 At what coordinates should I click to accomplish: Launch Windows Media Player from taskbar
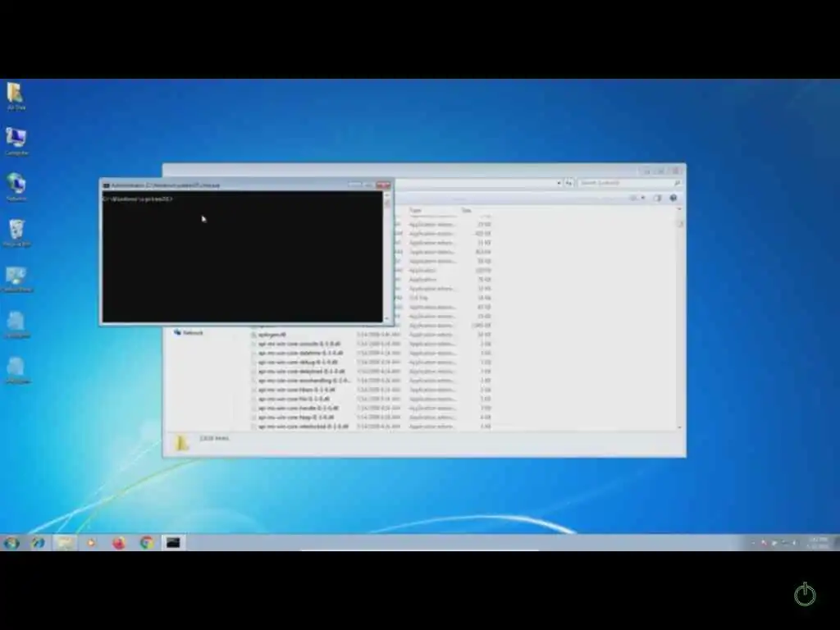[91, 543]
